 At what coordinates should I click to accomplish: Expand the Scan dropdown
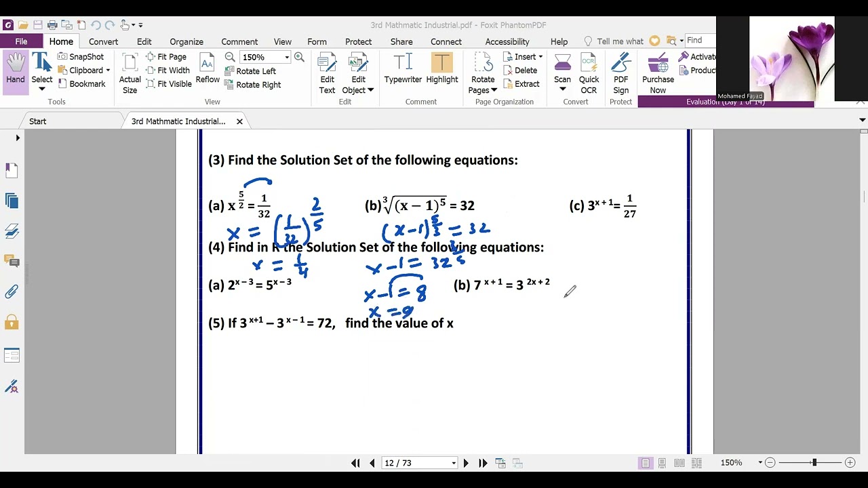pos(562,89)
